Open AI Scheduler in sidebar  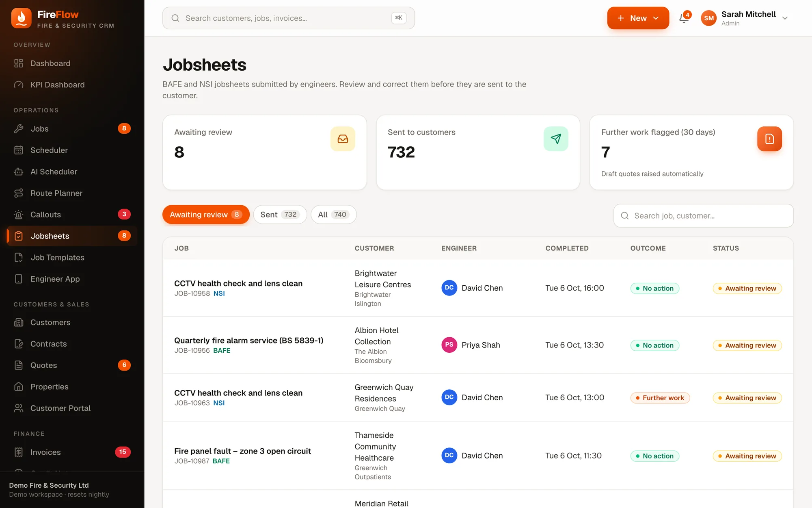[x=72, y=172]
